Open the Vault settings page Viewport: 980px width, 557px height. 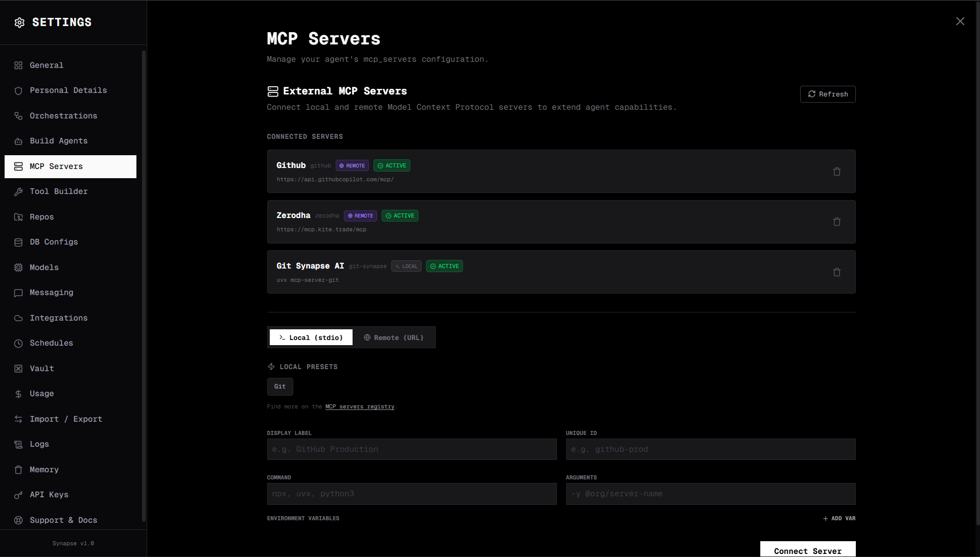(71, 369)
